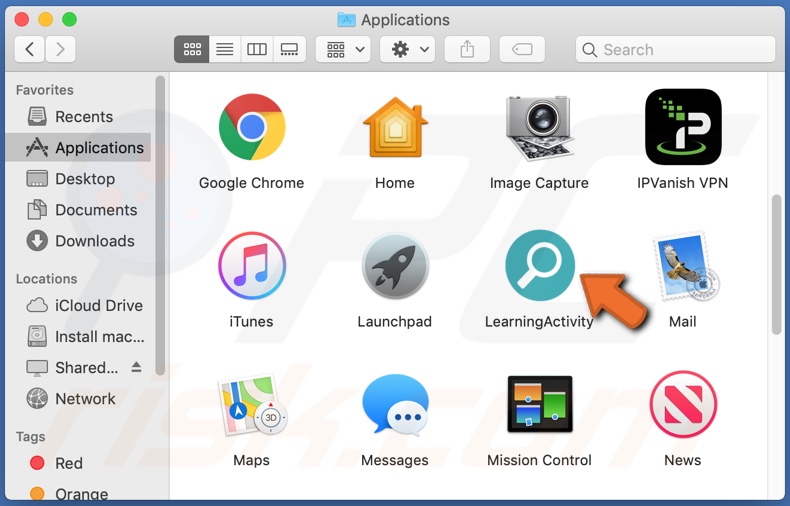Click the Search field

(675, 49)
